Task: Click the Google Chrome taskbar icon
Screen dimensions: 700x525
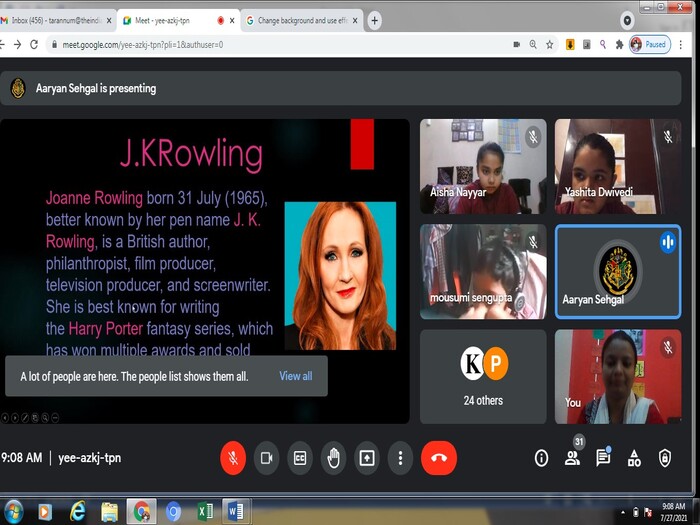Action: pyautogui.click(x=142, y=512)
